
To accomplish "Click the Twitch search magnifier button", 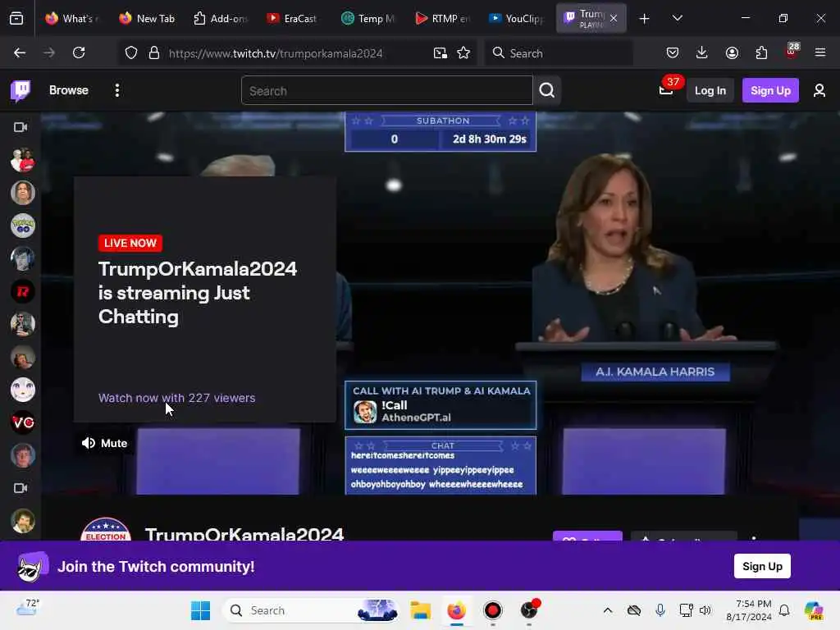I will pos(546,90).
